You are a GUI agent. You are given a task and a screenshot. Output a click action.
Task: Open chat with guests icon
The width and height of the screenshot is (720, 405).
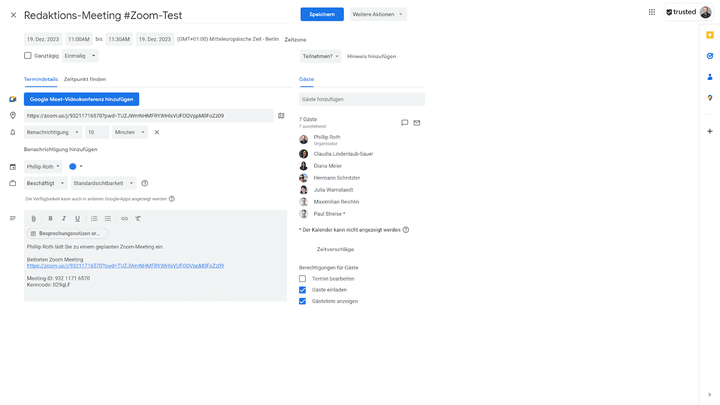pyautogui.click(x=404, y=123)
